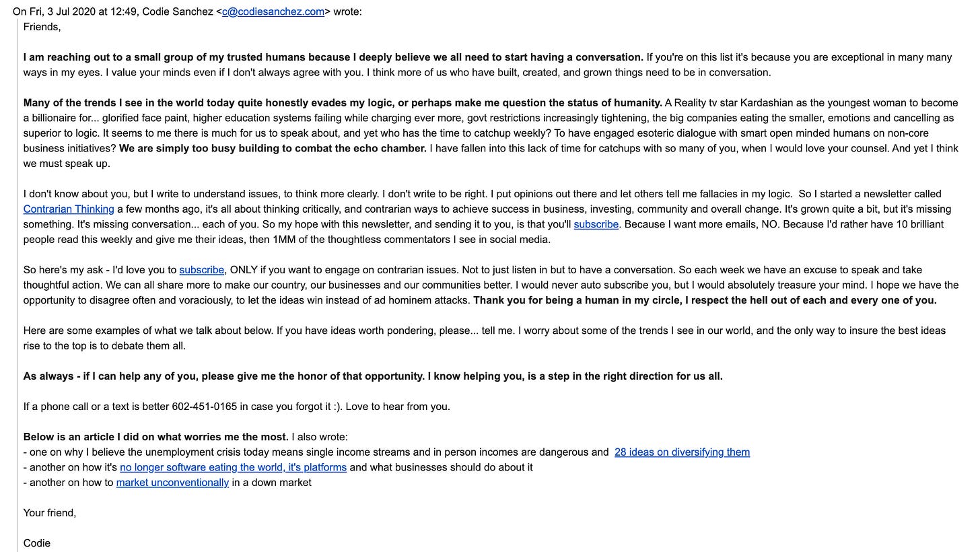Click subscribe link after "I'd love you to"

click(x=201, y=269)
